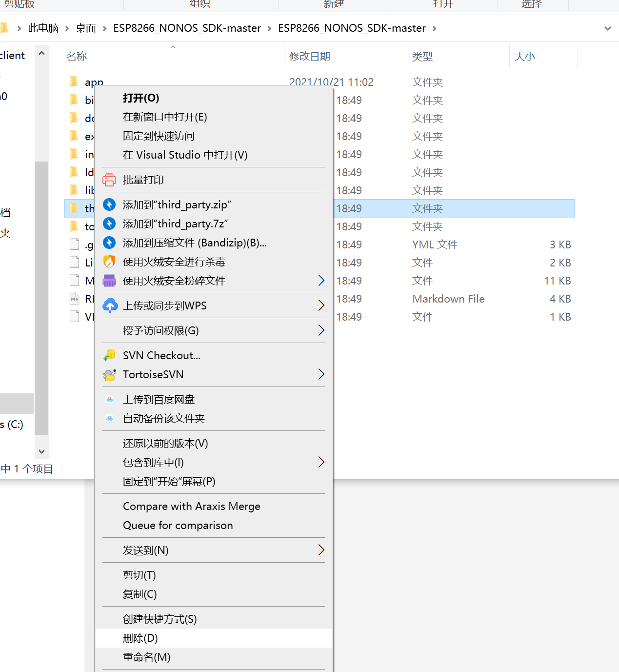Expand the TortoiseSVN submenu arrow
The height and width of the screenshot is (672, 619).
click(321, 374)
